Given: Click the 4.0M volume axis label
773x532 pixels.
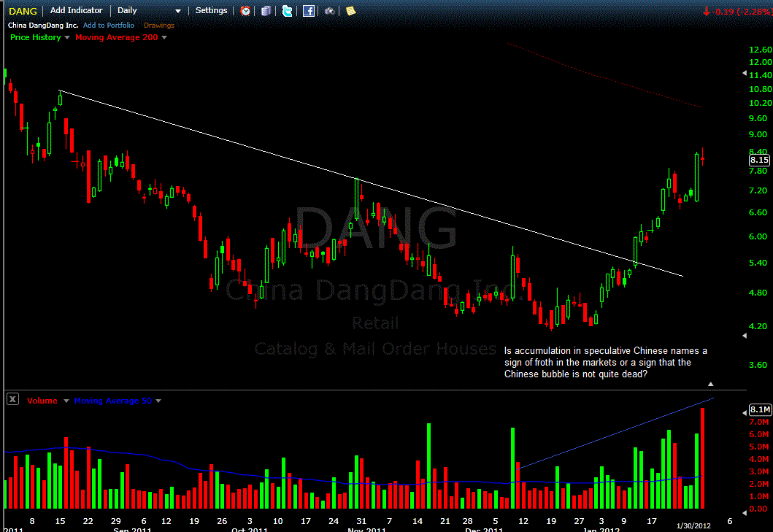Looking at the screenshot, I should tap(758, 459).
